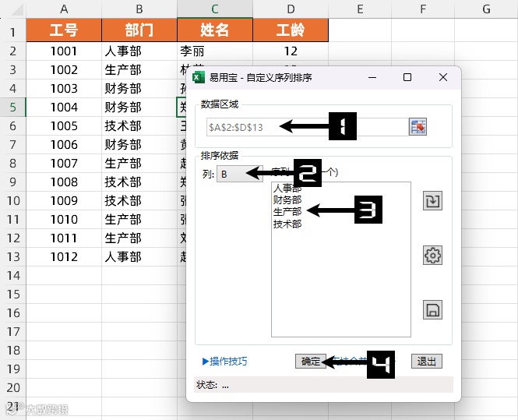Click the 退出 button
This screenshot has height=420, width=518.
point(427,362)
